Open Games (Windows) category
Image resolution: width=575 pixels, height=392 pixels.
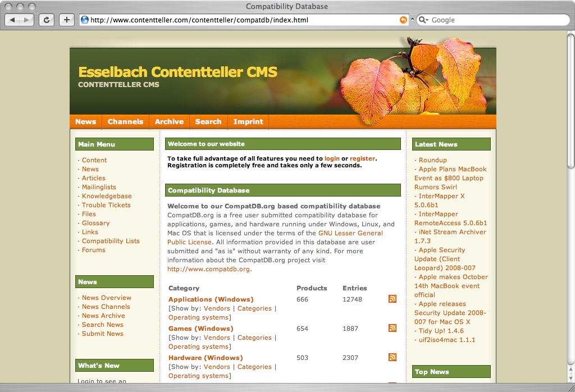201,329
